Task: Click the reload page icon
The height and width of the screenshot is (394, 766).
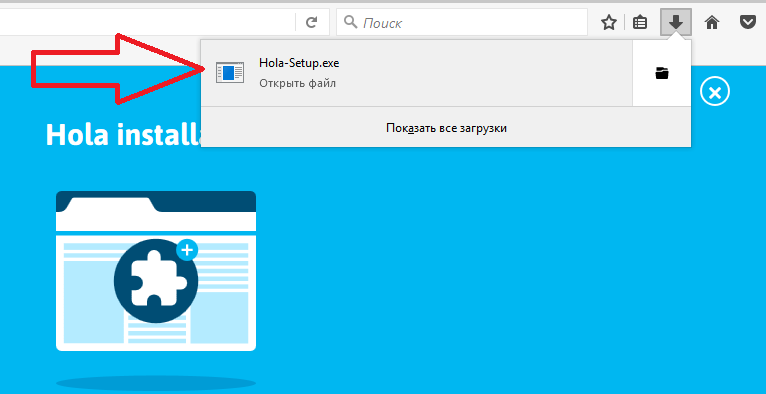Action: pos(311,22)
